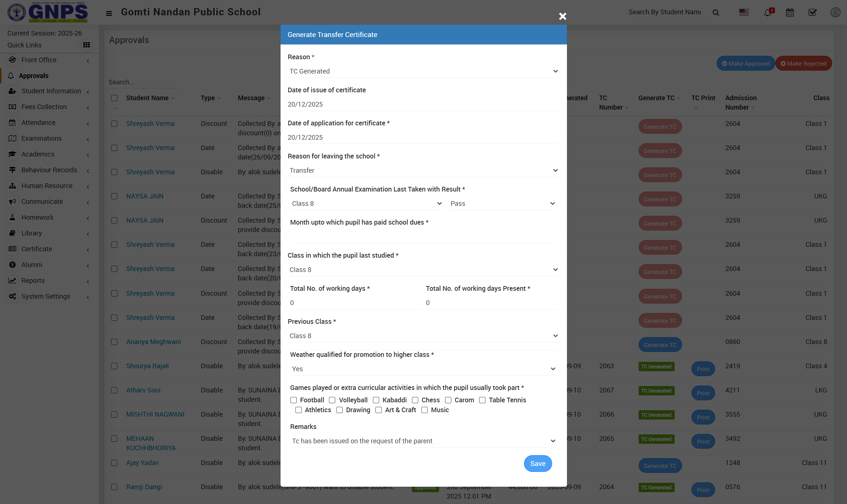
Task: Open the user profile avatar icon
Action: [x=835, y=13]
